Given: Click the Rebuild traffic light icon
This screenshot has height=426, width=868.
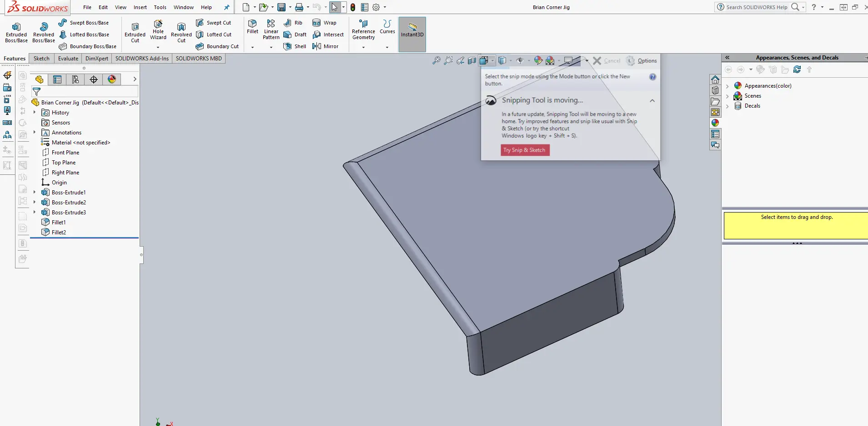Looking at the screenshot, I should (353, 7).
